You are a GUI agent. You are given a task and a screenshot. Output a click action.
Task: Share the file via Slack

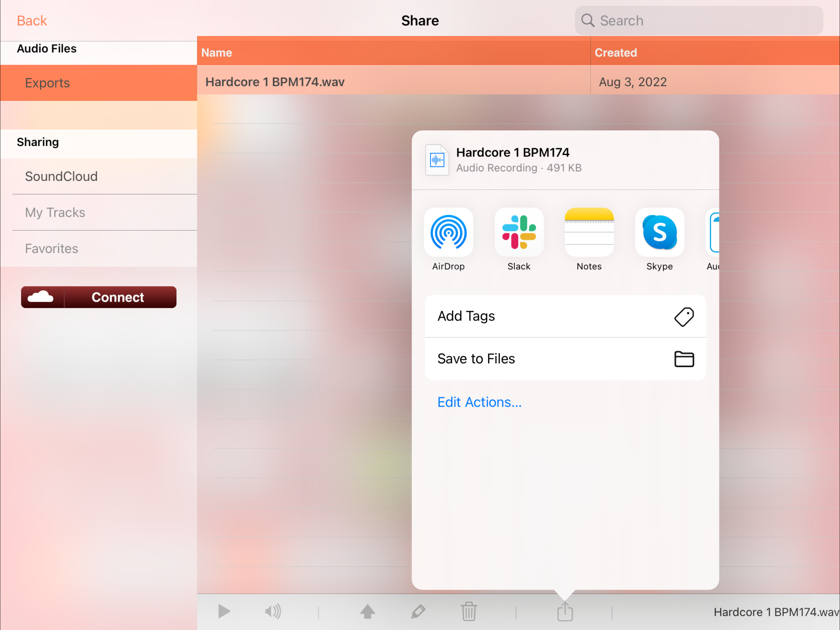point(519,232)
